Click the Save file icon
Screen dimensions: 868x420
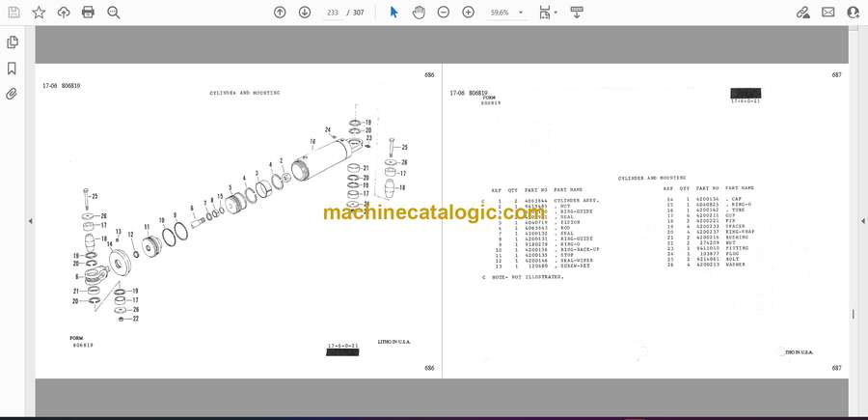[x=14, y=12]
